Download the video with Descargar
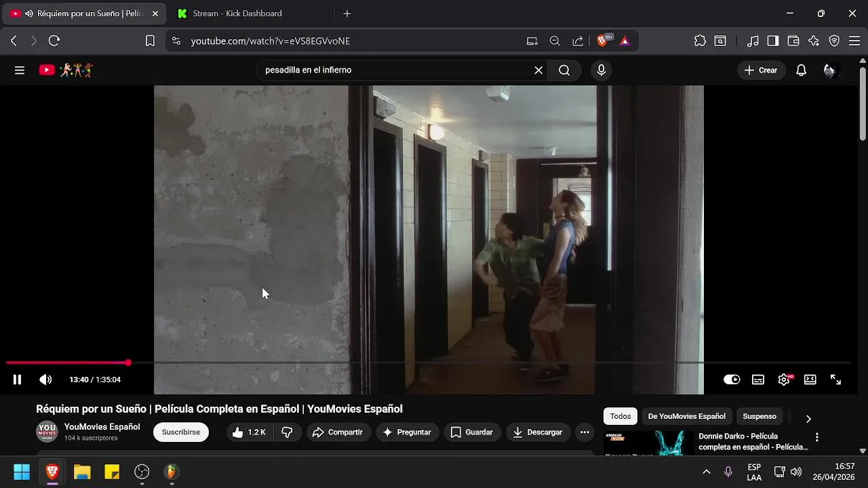This screenshot has width=868, height=488. click(x=538, y=432)
